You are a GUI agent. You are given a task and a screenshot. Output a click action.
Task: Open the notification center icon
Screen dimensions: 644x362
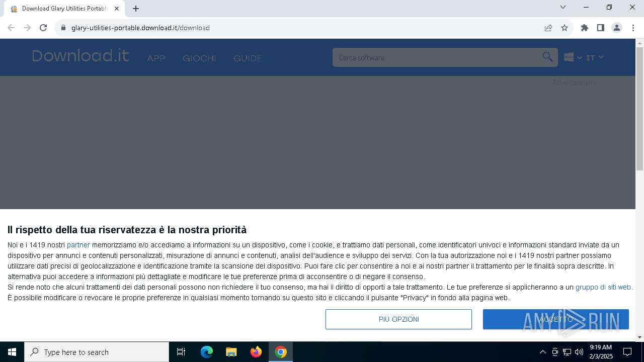pyautogui.click(x=628, y=352)
